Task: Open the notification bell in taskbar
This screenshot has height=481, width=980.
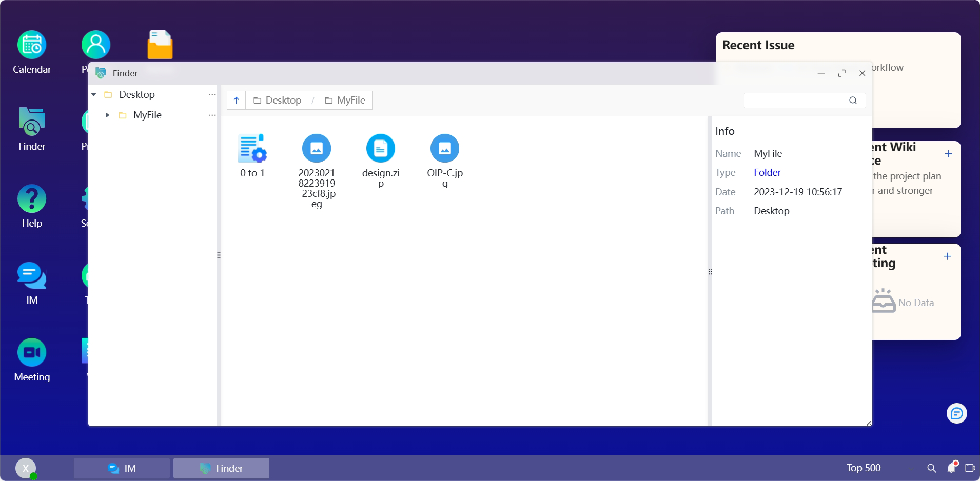Action: (x=951, y=468)
